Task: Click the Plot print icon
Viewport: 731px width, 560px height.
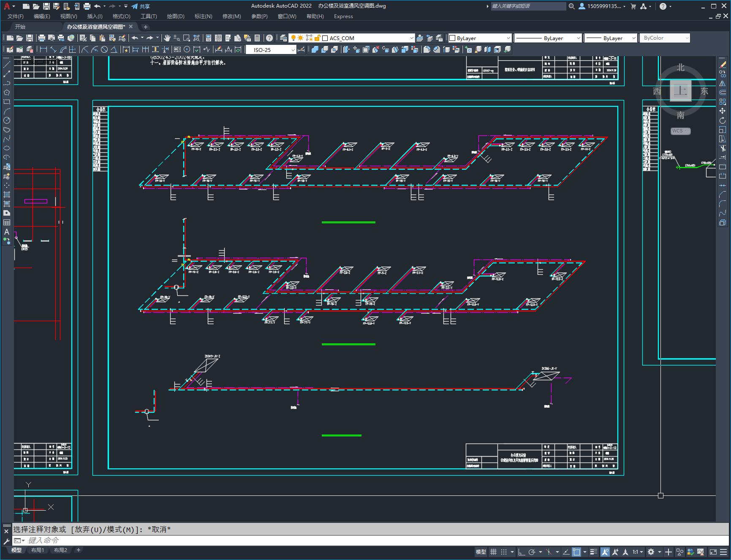Action: coord(42,38)
